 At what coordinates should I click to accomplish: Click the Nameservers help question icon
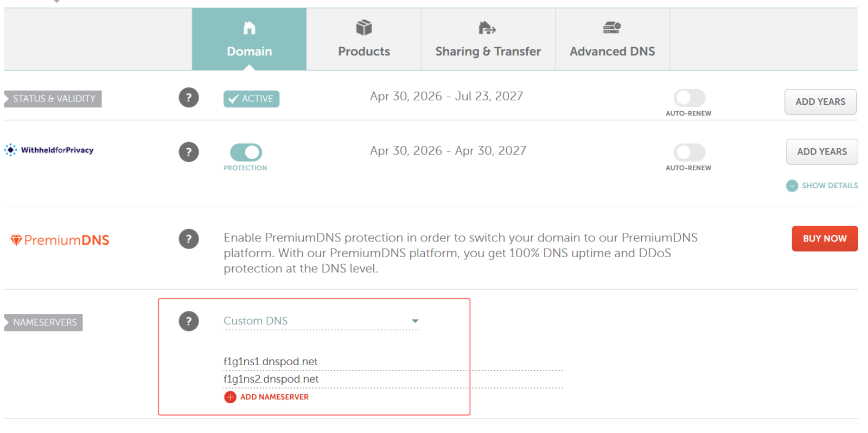189,321
